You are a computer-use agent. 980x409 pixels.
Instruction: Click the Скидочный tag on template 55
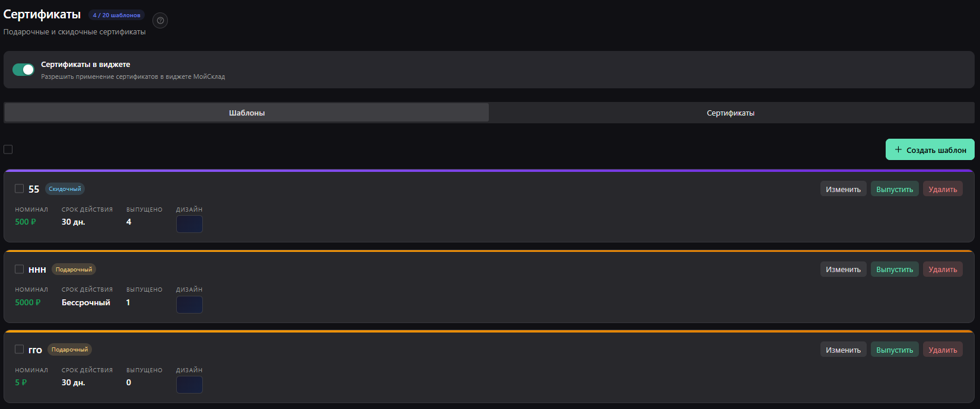[65, 189]
